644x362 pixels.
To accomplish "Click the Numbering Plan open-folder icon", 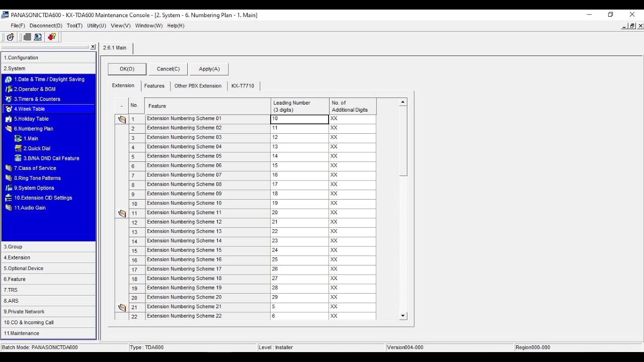I will point(9,129).
